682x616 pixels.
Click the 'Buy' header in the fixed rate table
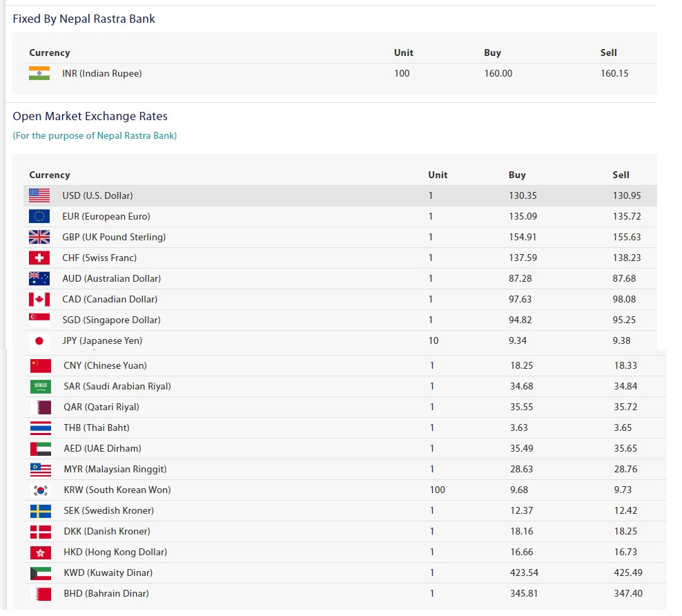click(x=493, y=52)
